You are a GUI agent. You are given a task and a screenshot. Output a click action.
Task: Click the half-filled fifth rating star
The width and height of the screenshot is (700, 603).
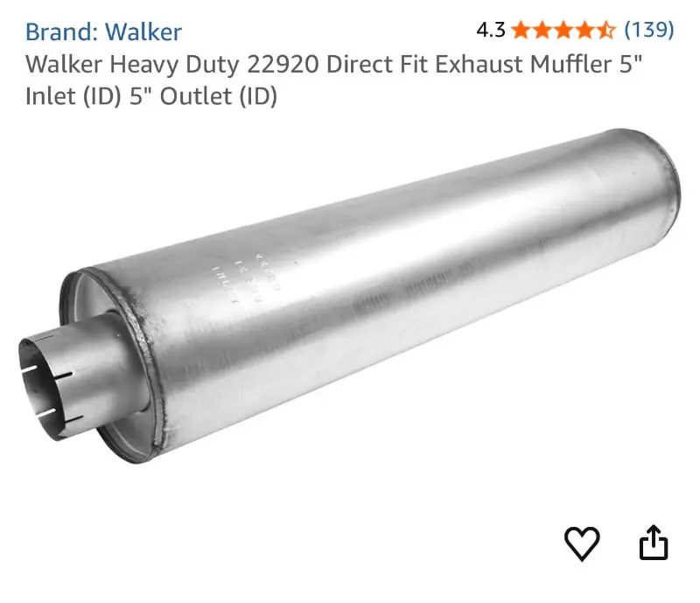[605, 31]
